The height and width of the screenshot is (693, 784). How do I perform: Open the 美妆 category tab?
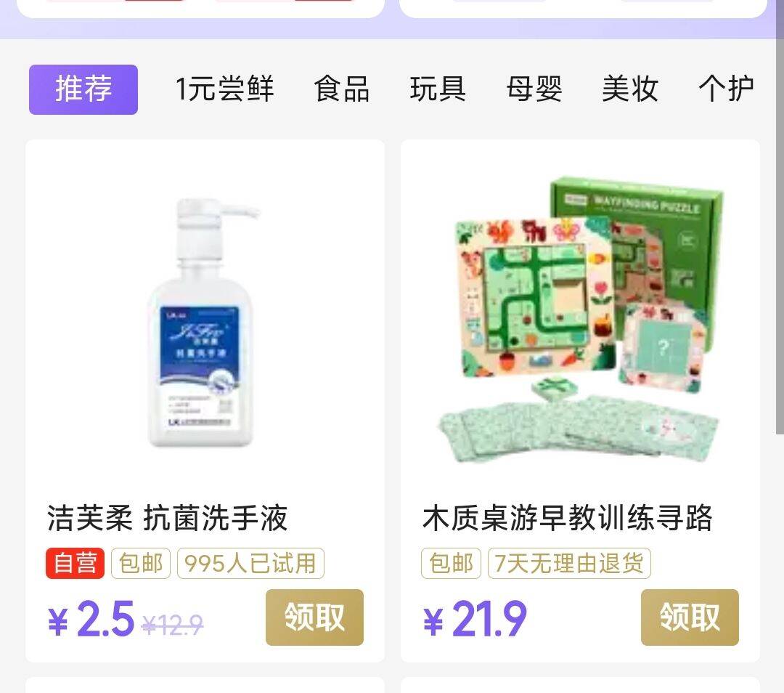[630, 89]
